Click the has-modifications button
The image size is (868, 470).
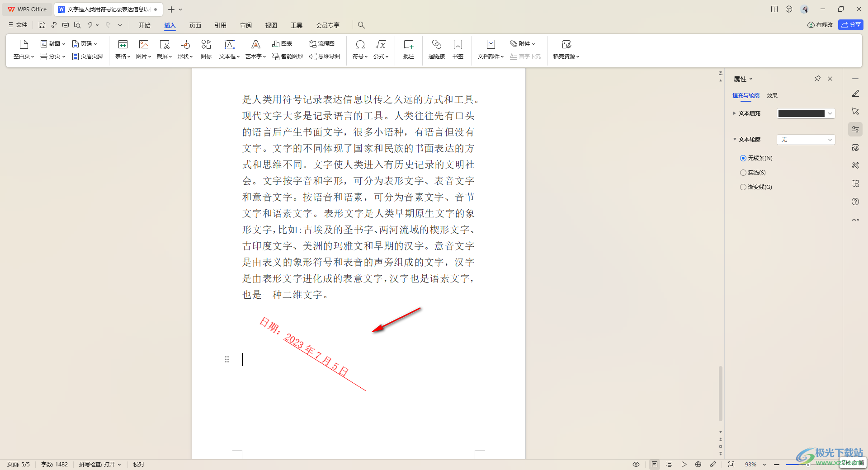click(820, 25)
